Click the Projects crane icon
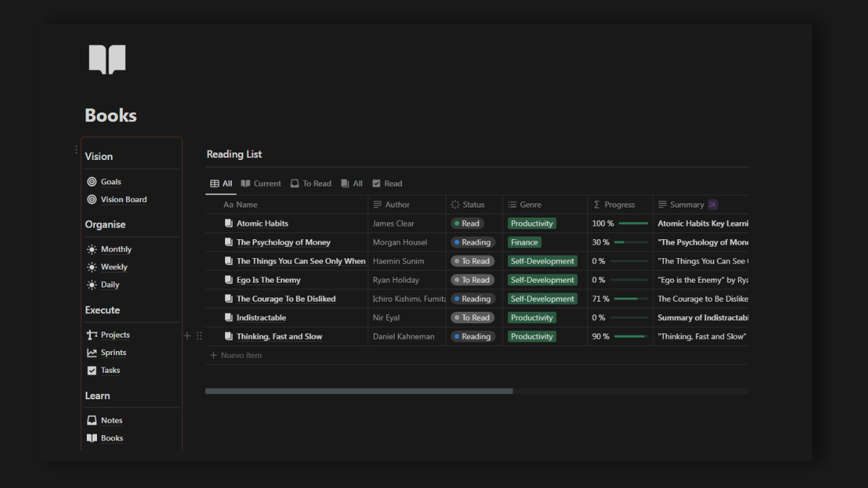This screenshot has height=488, width=868. [x=92, y=335]
